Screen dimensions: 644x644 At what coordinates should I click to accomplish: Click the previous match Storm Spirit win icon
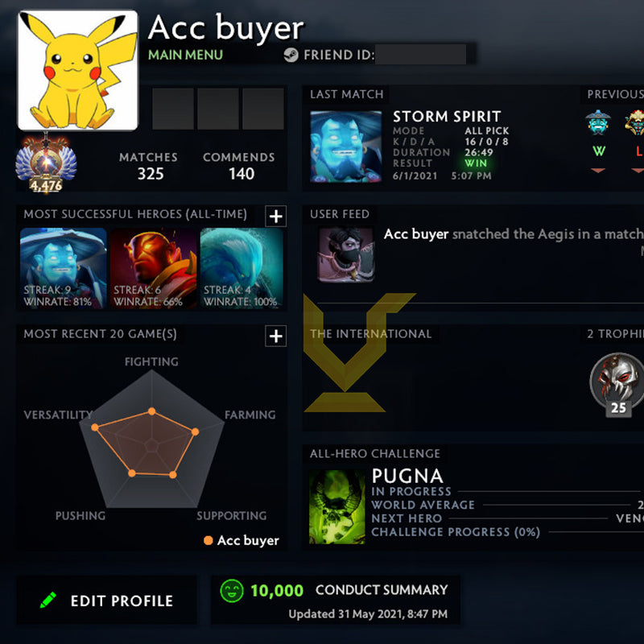tap(598, 122)
